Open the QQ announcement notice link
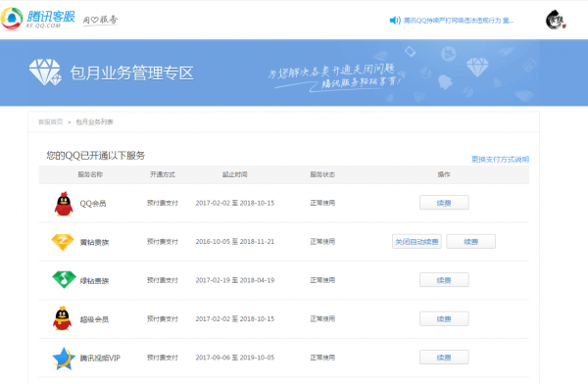 pyautogui.click(x=459, y=21)
